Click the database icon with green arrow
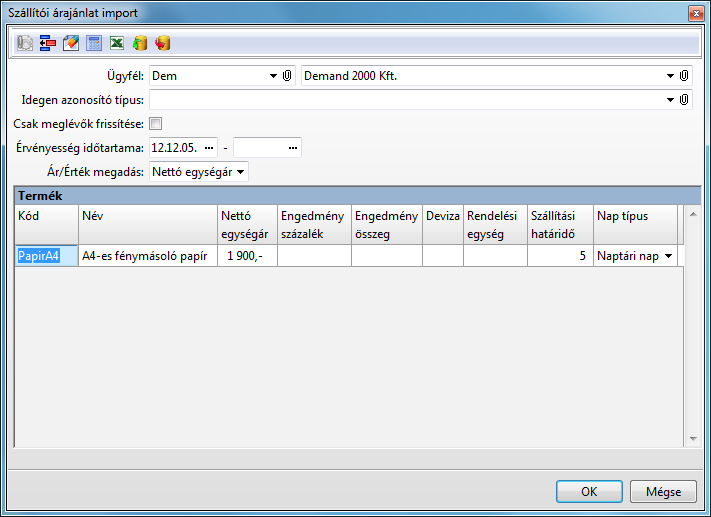 point(140,43)
